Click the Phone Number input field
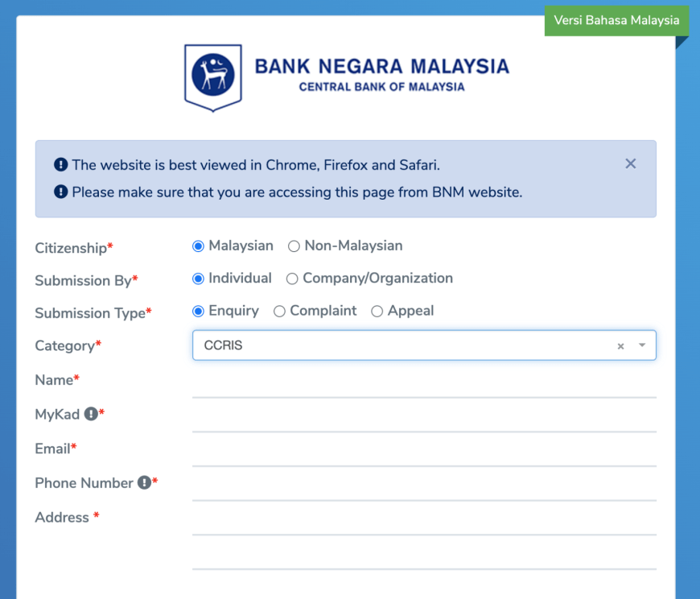The width and height of the screenshot is (700, 599). click(424, 487)
